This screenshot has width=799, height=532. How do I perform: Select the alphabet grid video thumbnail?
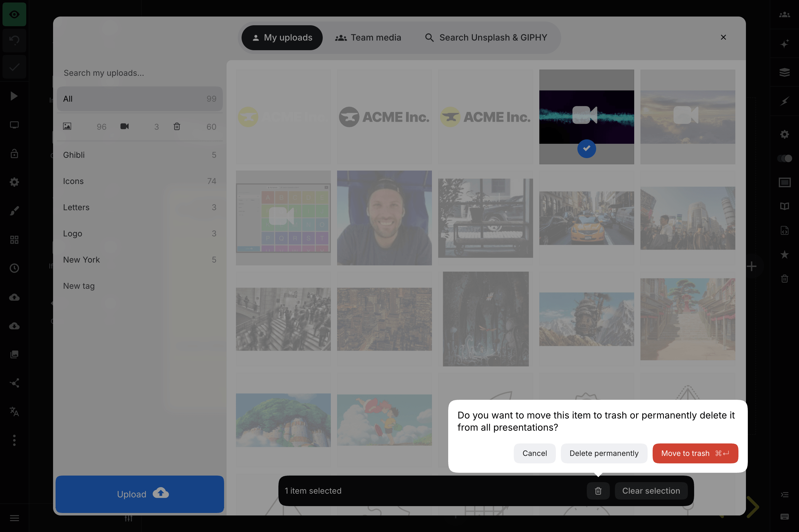point(283,218)
